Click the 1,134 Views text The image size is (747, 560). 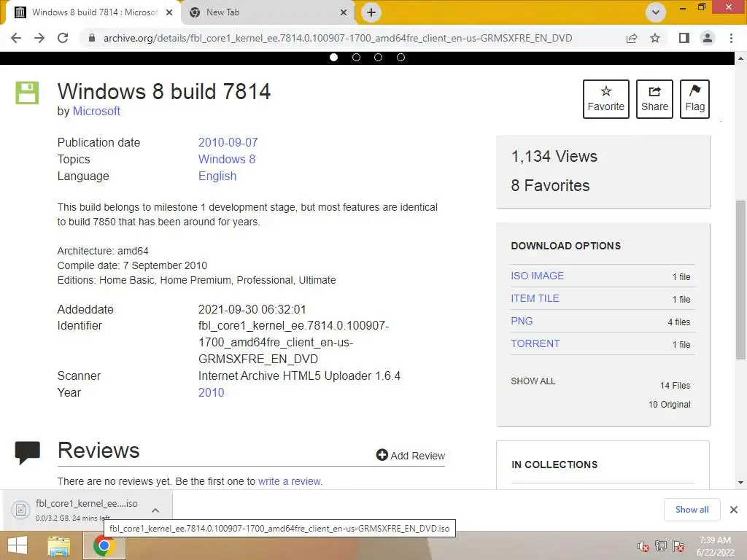554,156
